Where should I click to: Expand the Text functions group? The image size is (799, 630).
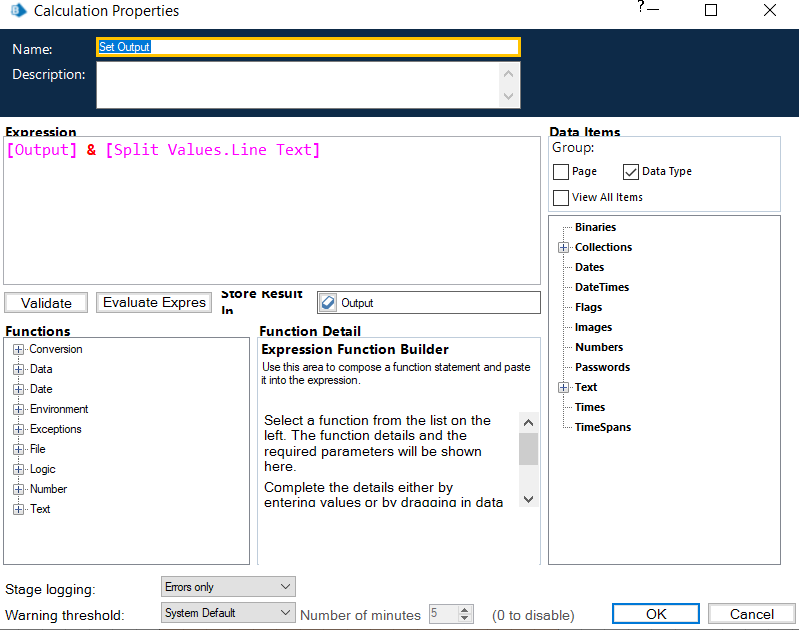pos(18,509)
